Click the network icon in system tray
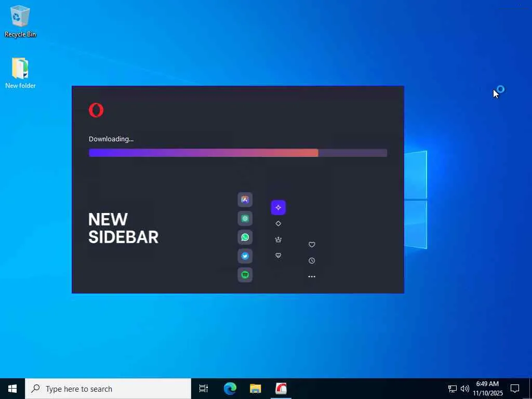The height and width of the screenshot is (399, 532). coord(453,389)
